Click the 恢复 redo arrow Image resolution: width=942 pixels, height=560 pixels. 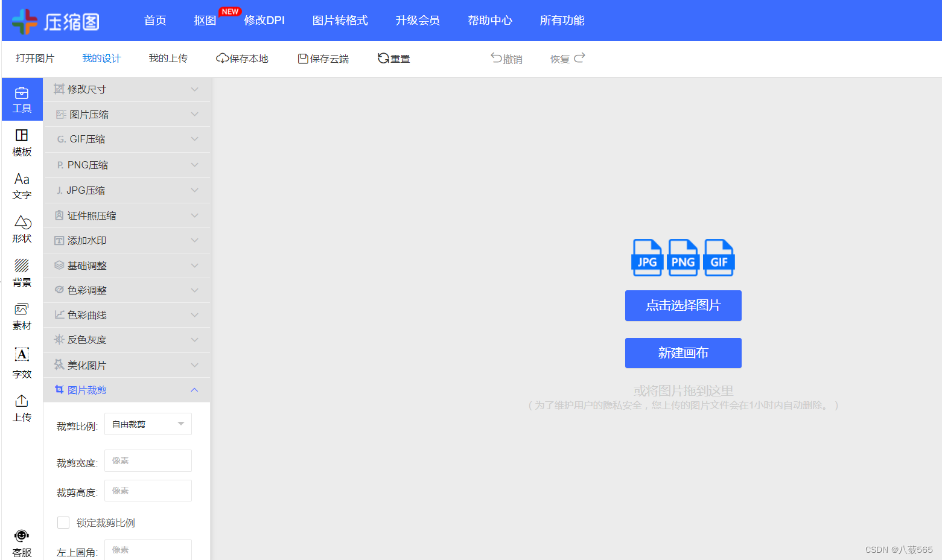(x=579, y=58)
